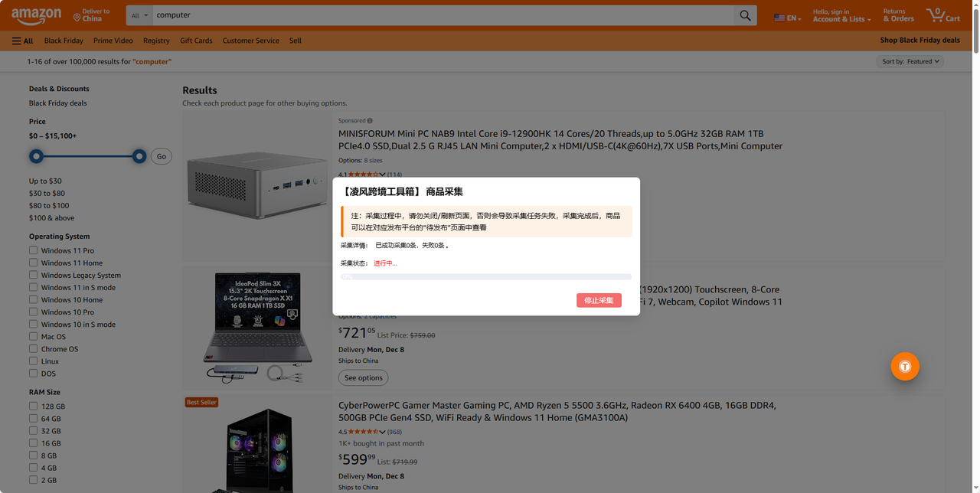This screenshot has height=493, width=980.
Task: Click the MINISFORUM 8 sizes options link
Action: point(373,161)
